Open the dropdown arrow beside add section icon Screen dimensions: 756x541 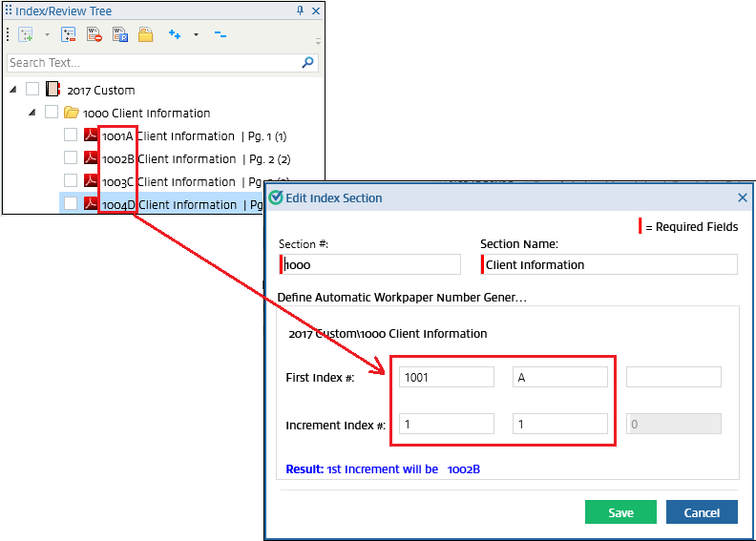click(48, 34)
